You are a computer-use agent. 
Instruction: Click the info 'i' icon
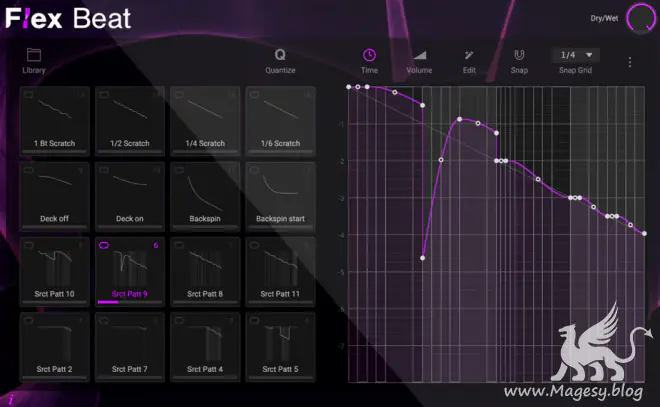tap(11, 399)
